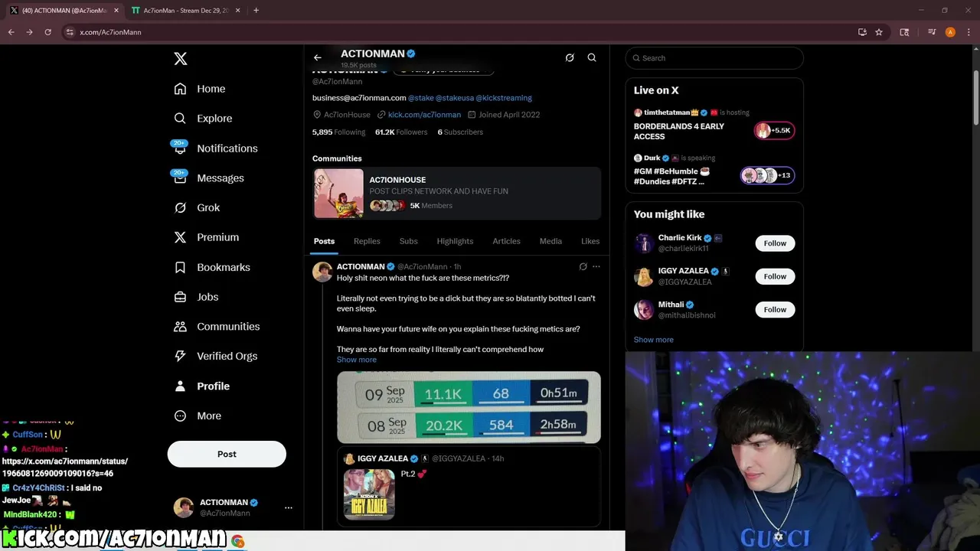
Task: Open a new browser tab
Action: tap(256, 11)
